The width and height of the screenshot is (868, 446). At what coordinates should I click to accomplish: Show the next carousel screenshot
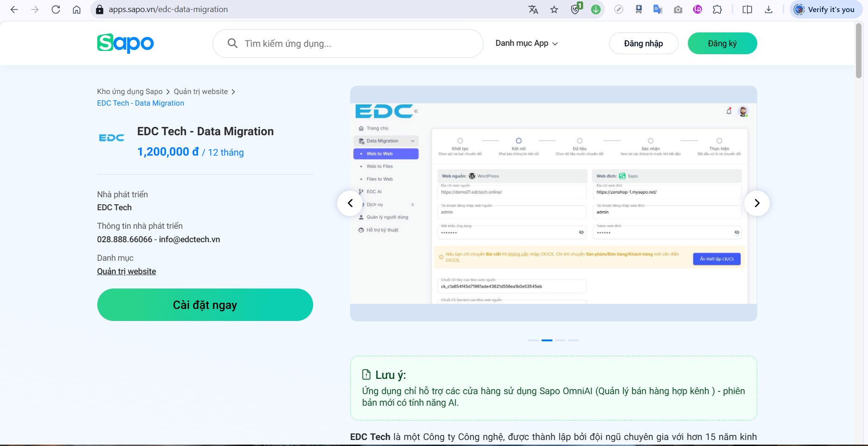point(757,203)
